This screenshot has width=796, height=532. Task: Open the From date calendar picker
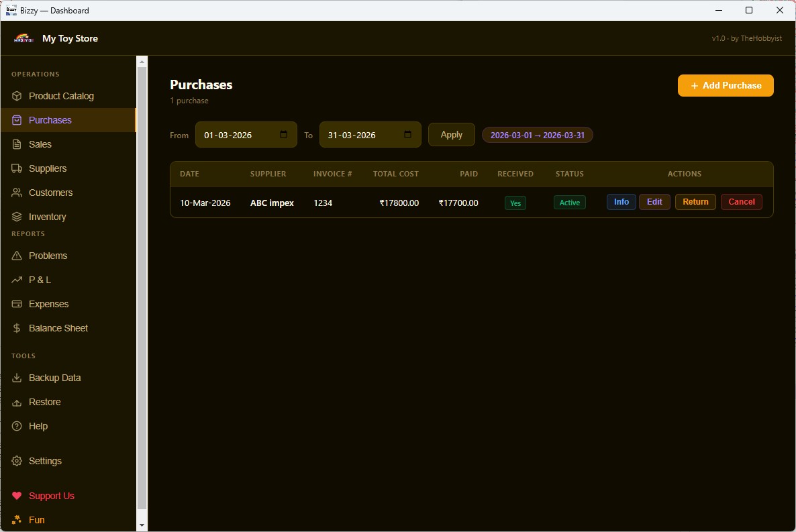pyautogui.click(x=283, y=135)
